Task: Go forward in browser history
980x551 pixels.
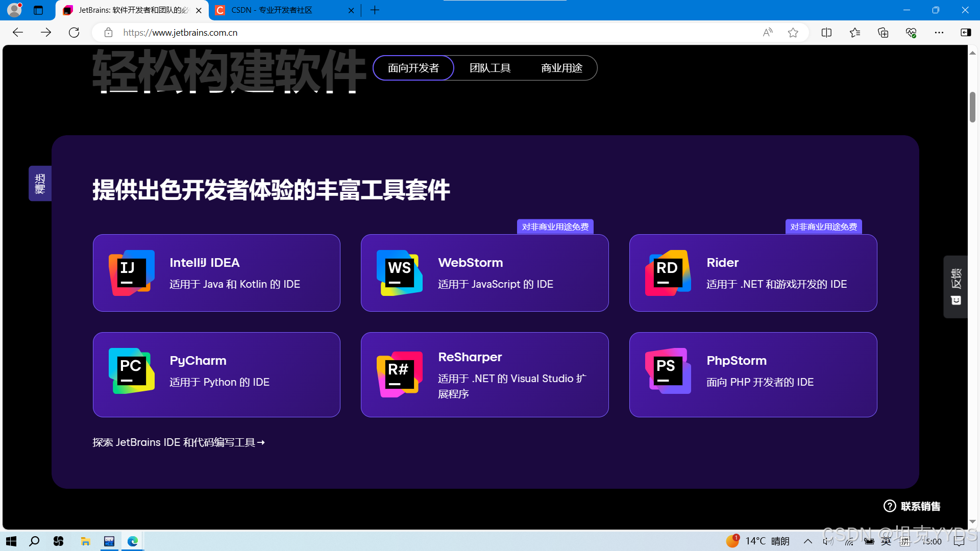Action: point(46,33)
